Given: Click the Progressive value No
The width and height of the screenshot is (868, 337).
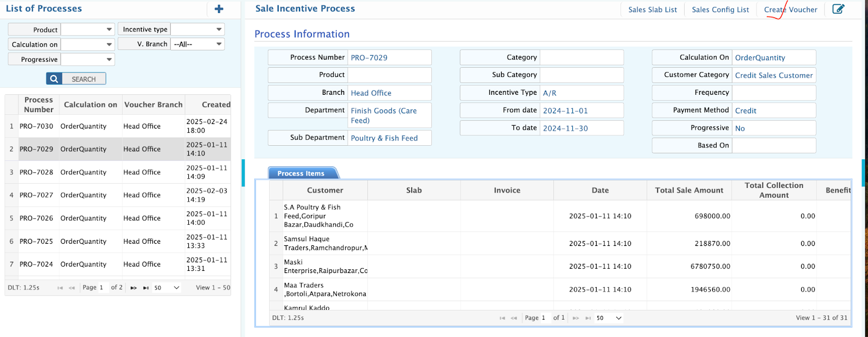Looking at the screenshot, I should [x=740, y=128].
